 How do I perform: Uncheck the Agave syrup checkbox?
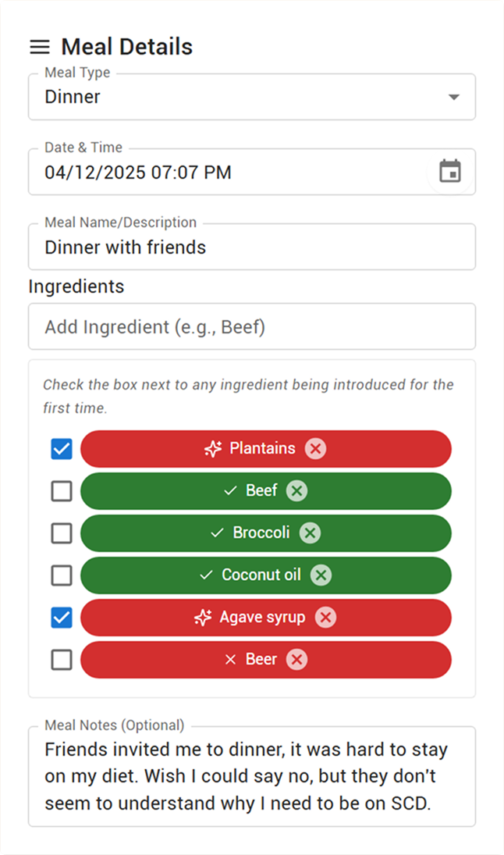coord(62,618)
